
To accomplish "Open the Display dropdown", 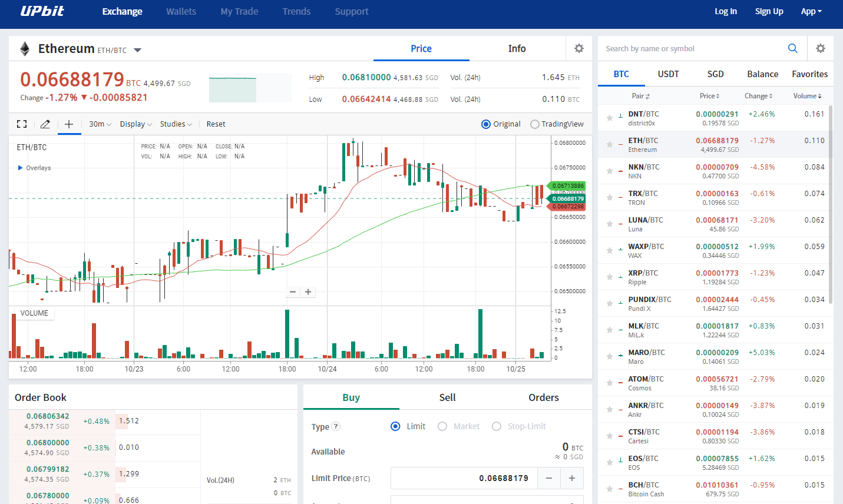I will coord(136,124).
